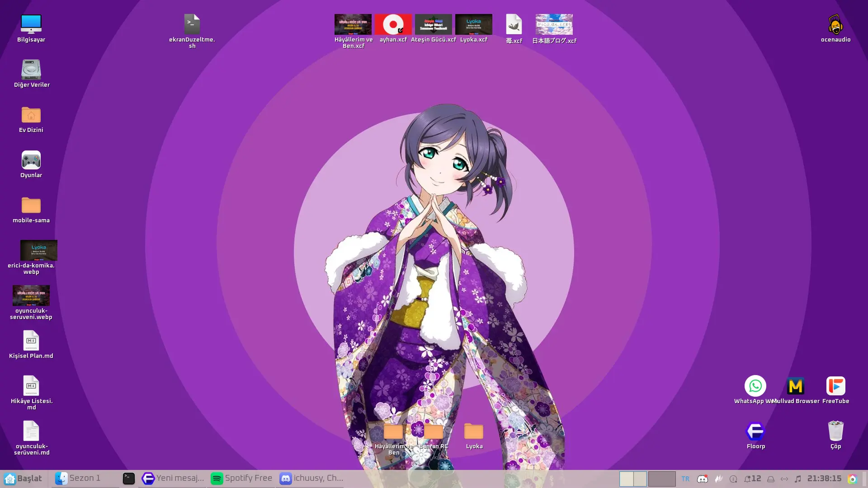Change the TR keyboard layout indicator

(x=685, y=479)
